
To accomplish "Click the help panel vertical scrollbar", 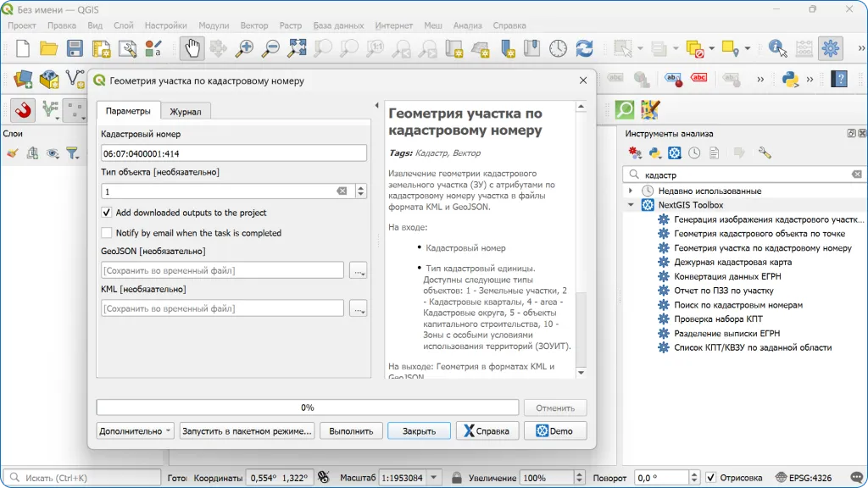I will 581,239.
